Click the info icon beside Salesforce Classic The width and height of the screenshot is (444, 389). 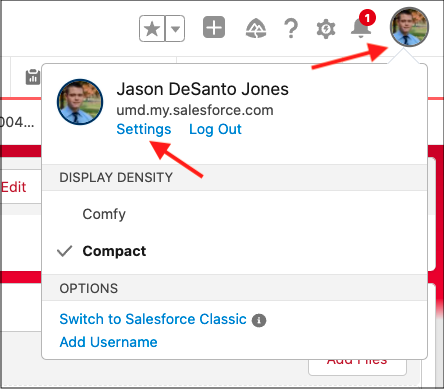[x=259, y=321]
